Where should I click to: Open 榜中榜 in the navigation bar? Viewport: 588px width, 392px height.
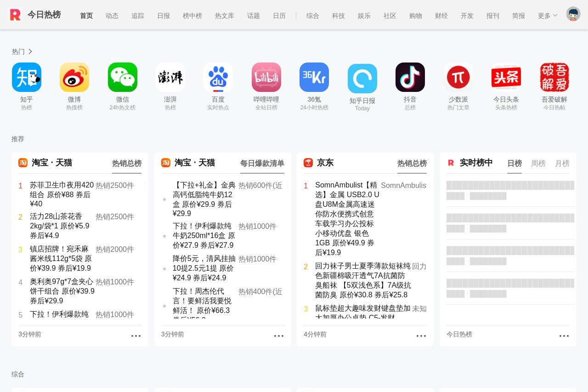192,16
